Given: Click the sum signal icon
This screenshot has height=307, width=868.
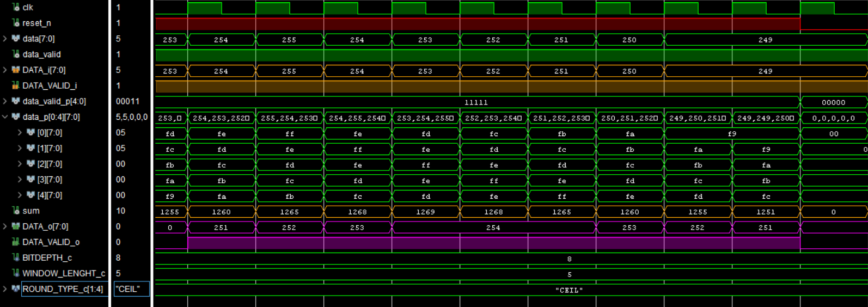Looking at the screenshot, I should [16, 211].
